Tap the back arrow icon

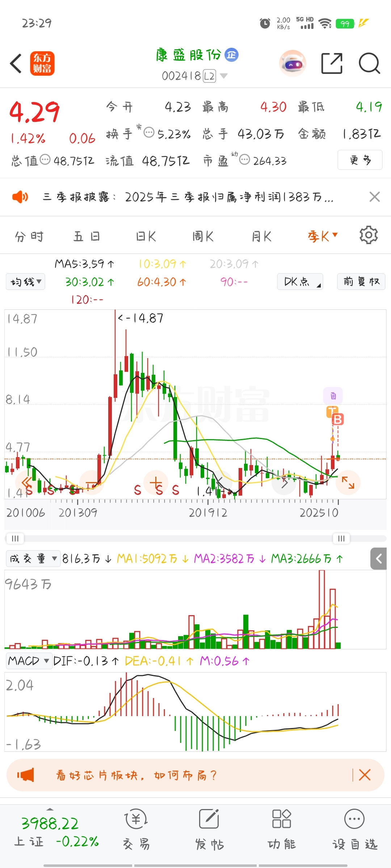click(x=16, y=63)
